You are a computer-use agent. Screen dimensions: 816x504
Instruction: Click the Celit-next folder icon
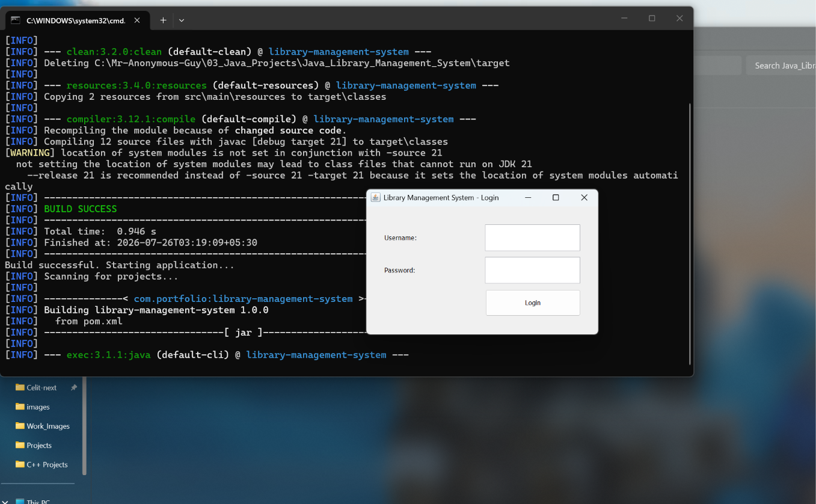point(20,387)
